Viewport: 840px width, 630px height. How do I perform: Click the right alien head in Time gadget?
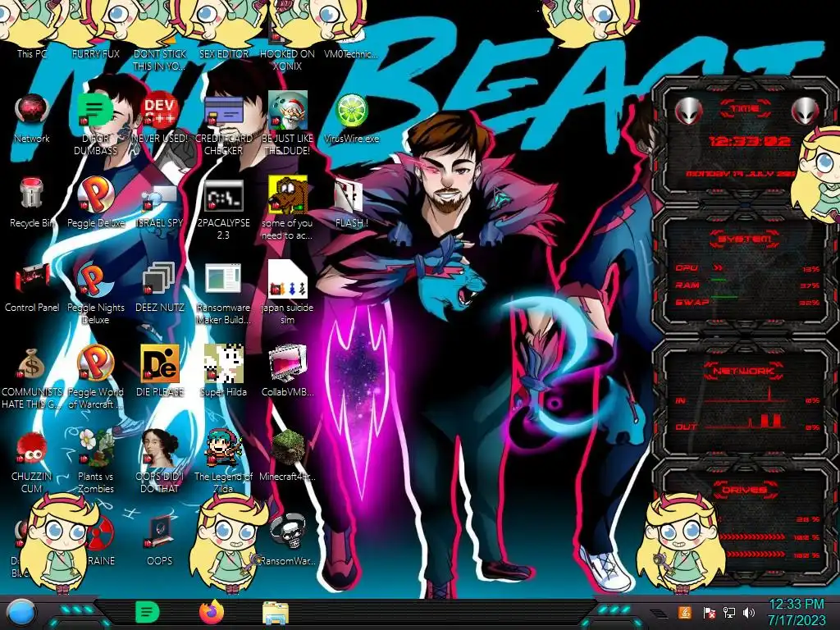pyautogui.click(x=806, y=112)
